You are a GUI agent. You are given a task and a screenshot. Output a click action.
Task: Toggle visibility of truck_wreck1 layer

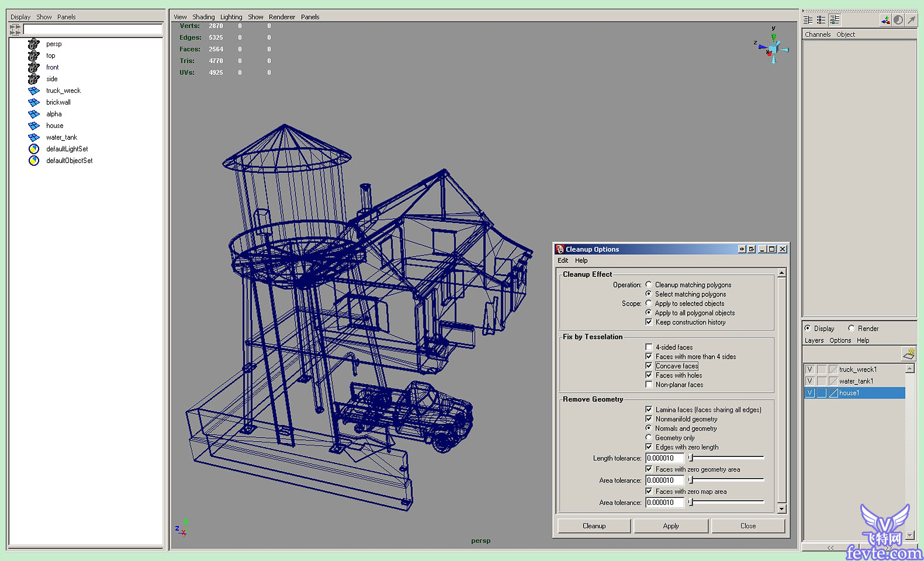point(810,369)
